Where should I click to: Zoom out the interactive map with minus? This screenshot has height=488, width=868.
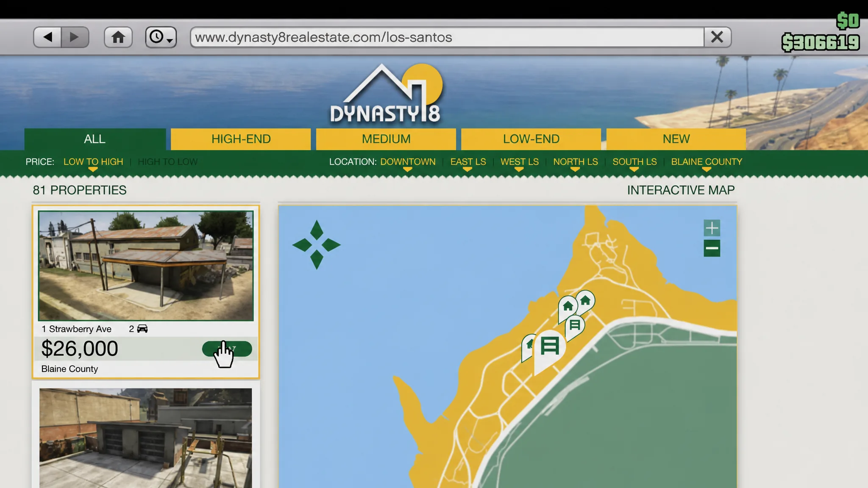pyautogui.click(x=712, y=248)
